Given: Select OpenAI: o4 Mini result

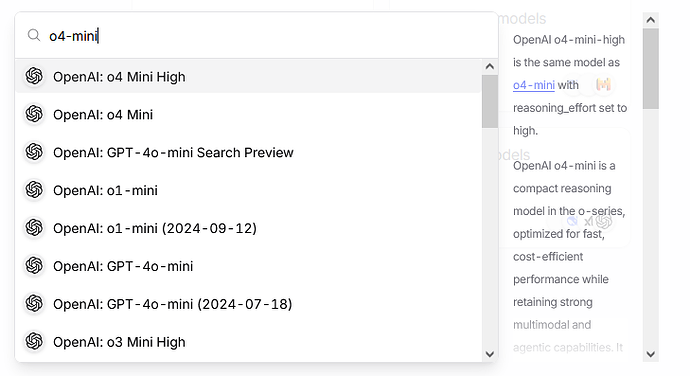Looking at the screenshot, I should click(249, 114).
